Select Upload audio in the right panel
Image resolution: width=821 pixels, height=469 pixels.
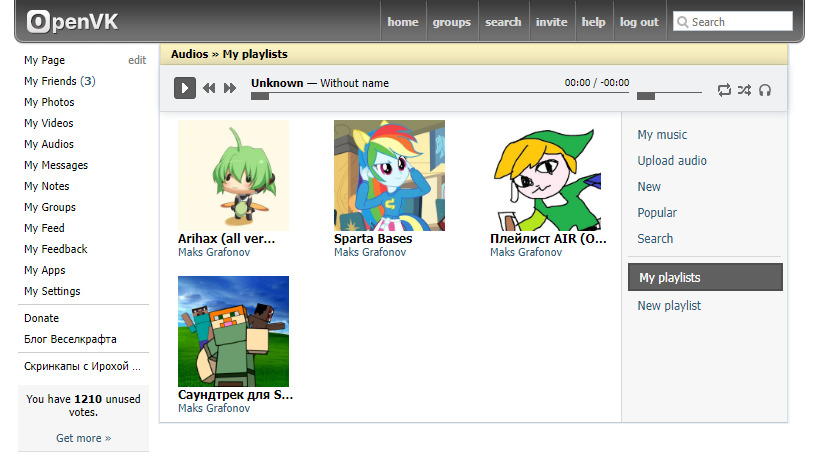(x=672, y=161)
